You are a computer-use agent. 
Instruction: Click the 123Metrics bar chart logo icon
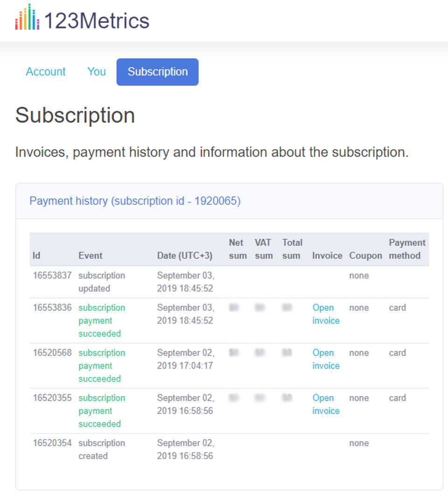pyautogui.click(x=27, y=17)
